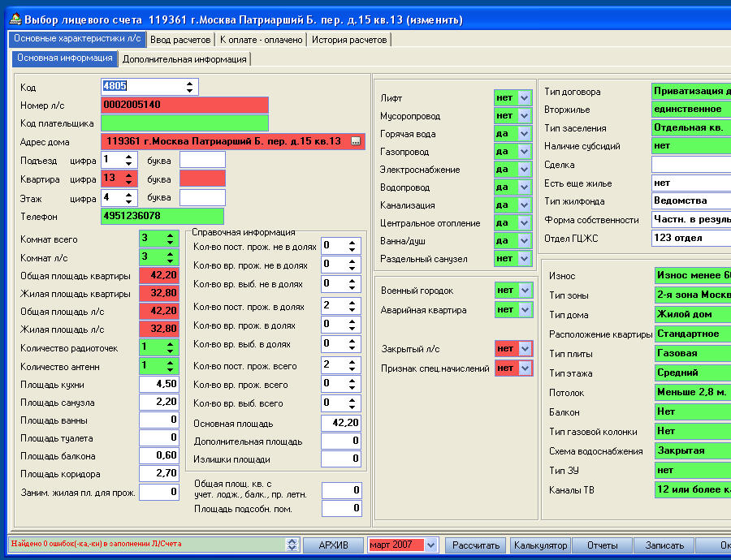Click the empty Код плательщика field
The image size is (731, 560).
[x=184, y=123]
